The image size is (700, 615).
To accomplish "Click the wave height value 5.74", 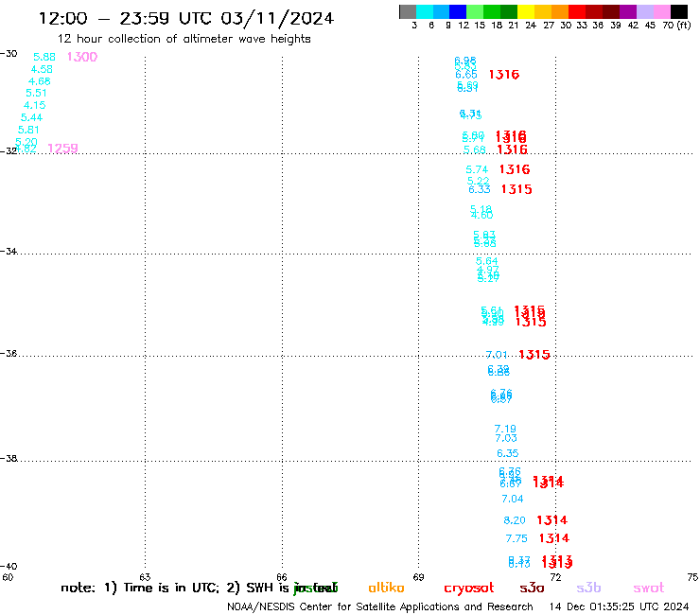I will (477, 169).
